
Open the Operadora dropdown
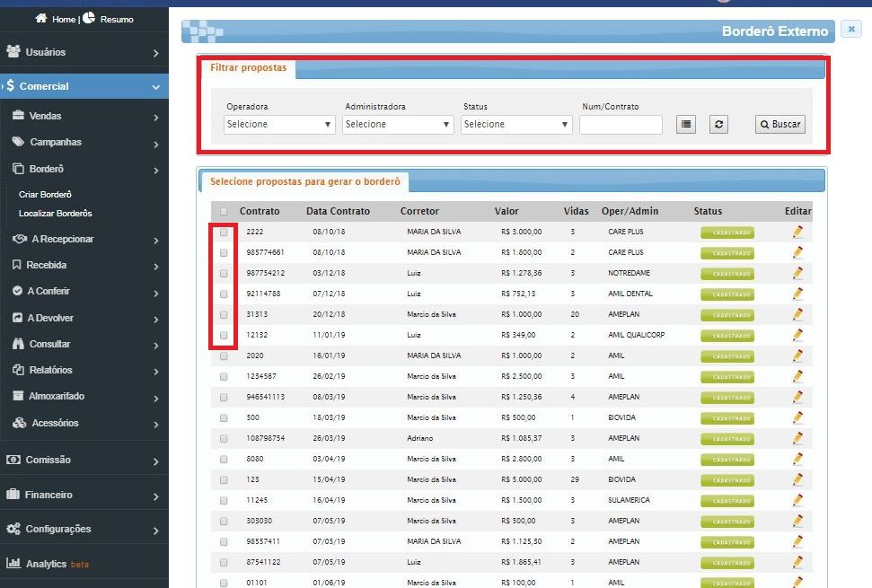tap(279, 124)
